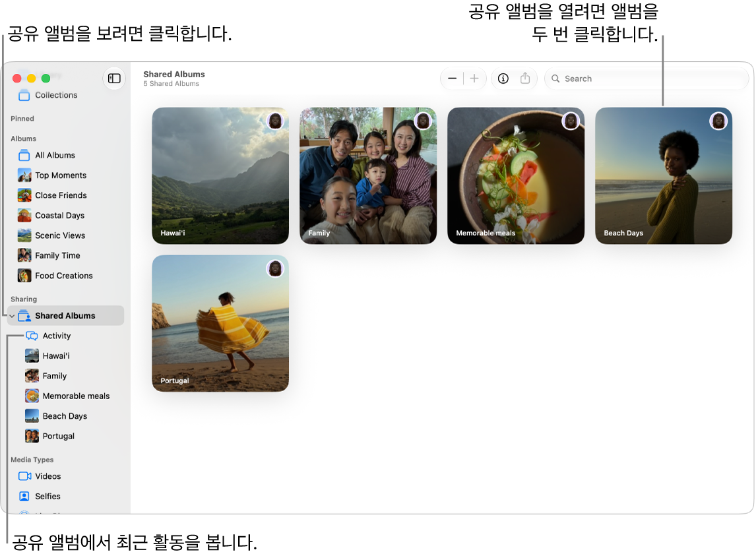The image size is (756, 556).
Task: Click the Albums section header
Action: pyautogui.click(x=23, y=139)
